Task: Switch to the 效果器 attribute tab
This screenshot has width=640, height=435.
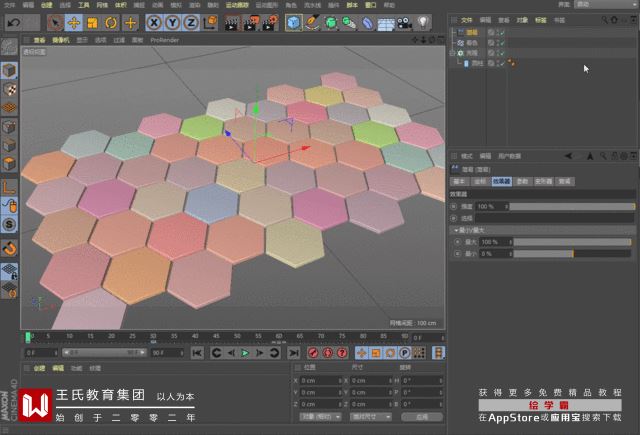Action: pos(500,182)
